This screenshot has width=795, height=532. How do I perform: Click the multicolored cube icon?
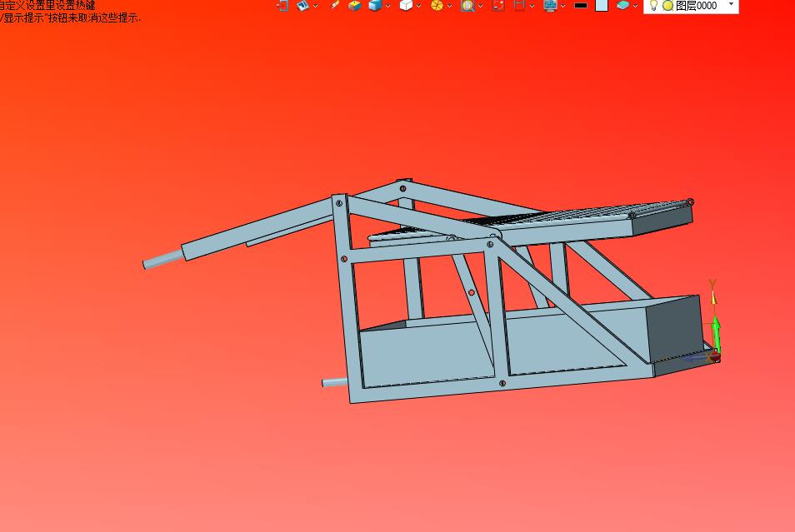354,5
